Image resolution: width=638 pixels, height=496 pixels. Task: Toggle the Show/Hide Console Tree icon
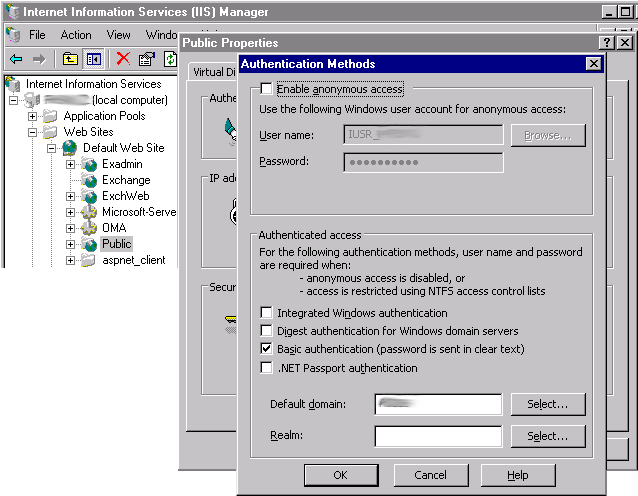point(94,59)
